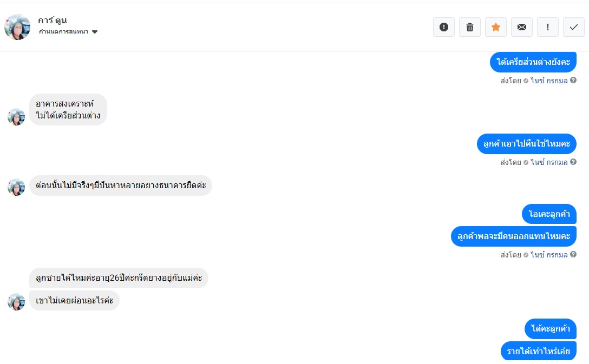Click the header profile picture of การ์ ตูน
Viewport: 589px width, 364px height.
(17, 27)
